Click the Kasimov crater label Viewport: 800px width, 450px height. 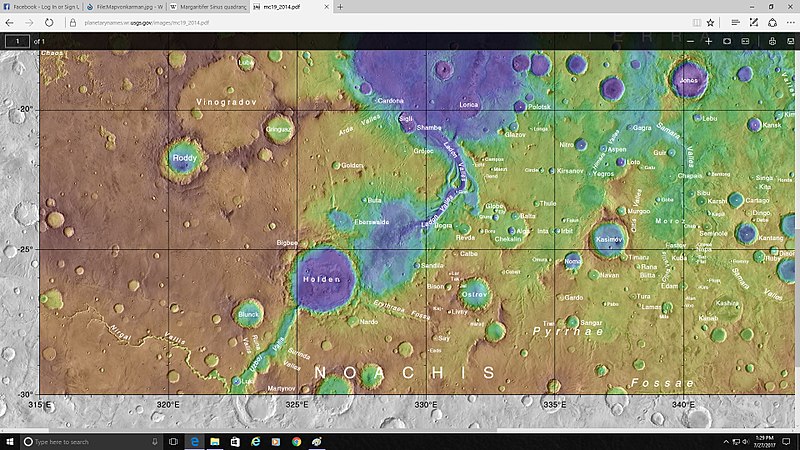pyautogui.click(x=609, y=239)
